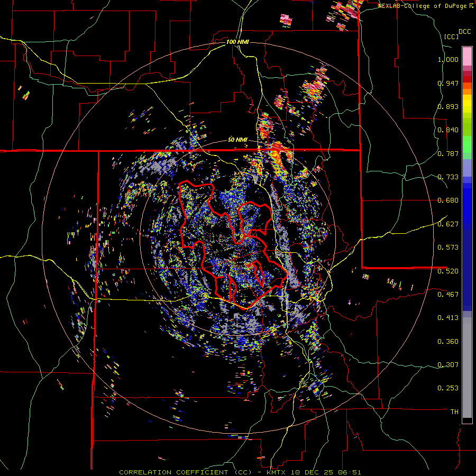The image size is (476, 476).
Task: Pick the bright blue swatch beside 0.680
Action: coord(467,204)
